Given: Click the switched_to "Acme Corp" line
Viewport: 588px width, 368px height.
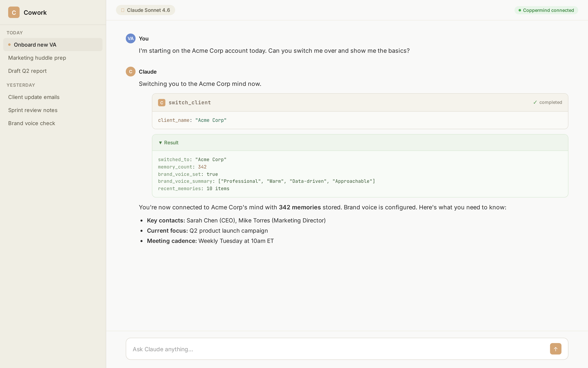Looking at the screenshot, I should (x=192, y=160).
